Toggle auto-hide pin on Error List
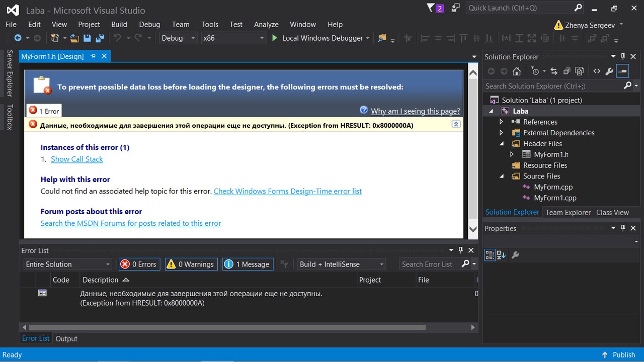This screenshot has width=644, height=362. point(461,250)
